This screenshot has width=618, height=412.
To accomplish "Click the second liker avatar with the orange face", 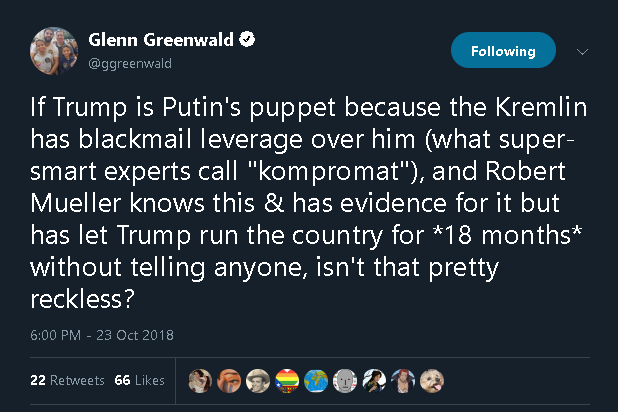I will [230, 380].
